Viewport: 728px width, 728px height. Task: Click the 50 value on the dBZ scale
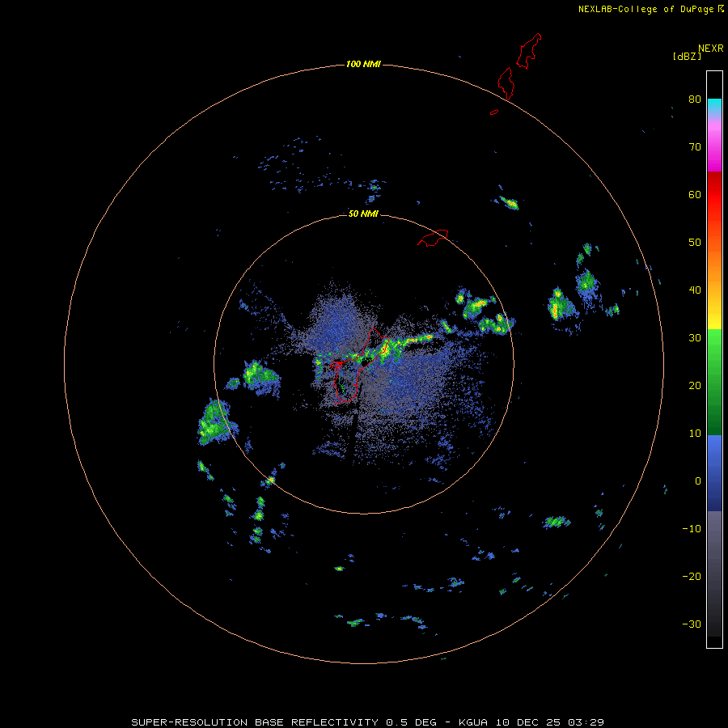pyautogui.click(x=695, y=243)
